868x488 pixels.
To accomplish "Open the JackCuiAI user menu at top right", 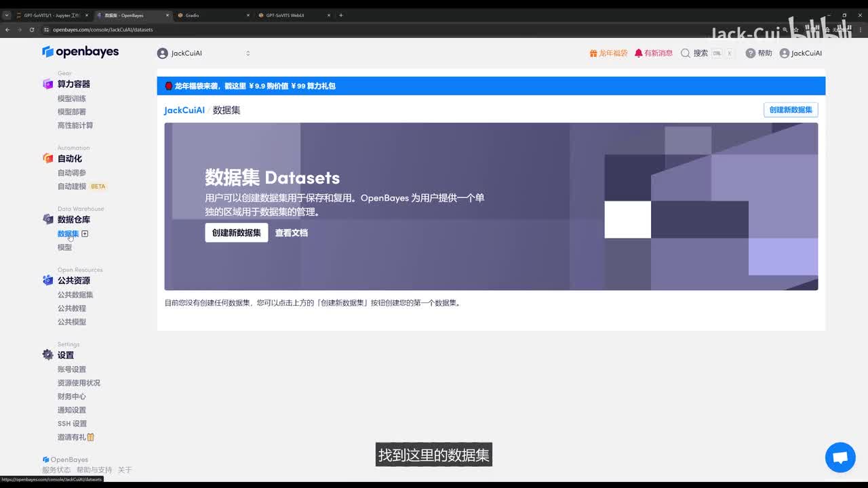I will (x=800, y=54).
